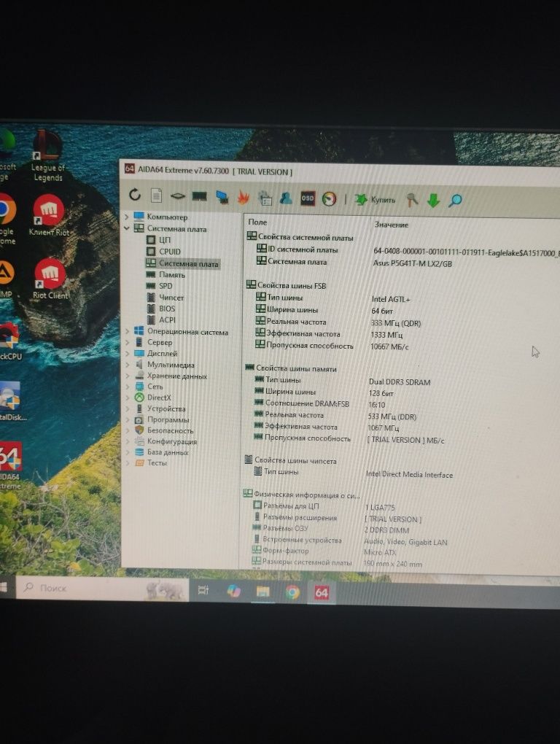Click the magnifier search toolbar icon
Screen dimensions: 560x744
[x=455, y=201]
